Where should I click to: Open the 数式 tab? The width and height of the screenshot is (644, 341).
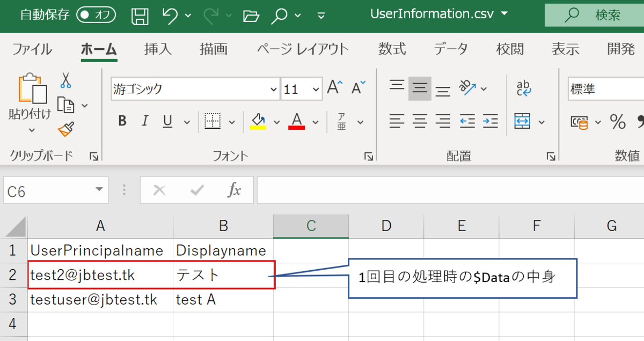click(x=392, y=49)
